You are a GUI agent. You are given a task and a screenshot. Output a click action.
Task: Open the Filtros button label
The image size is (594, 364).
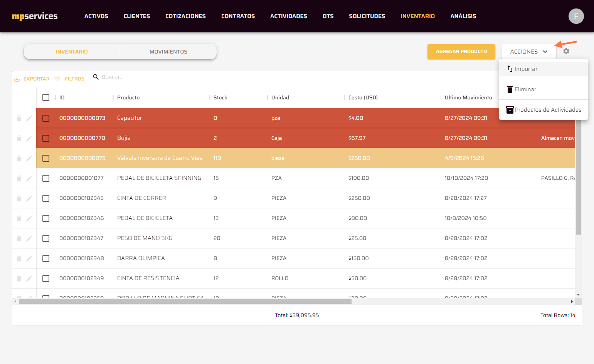[74, 79]
